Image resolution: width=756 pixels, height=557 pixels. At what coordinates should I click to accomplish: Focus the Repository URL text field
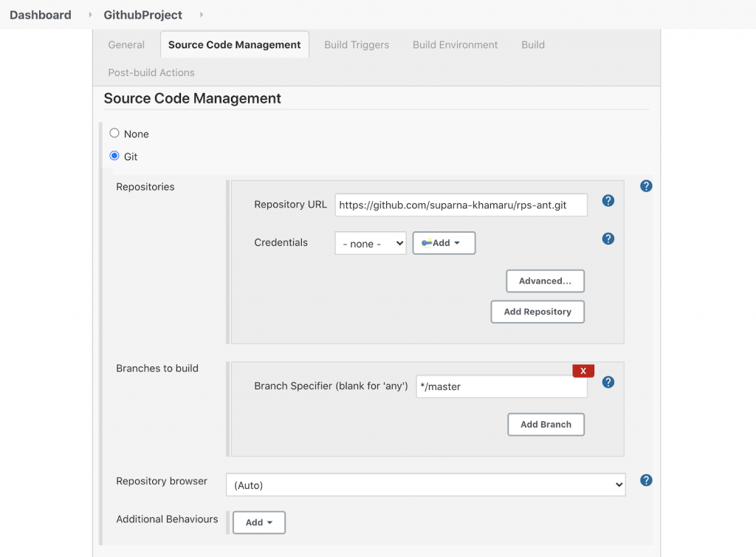tap(461, 205)
